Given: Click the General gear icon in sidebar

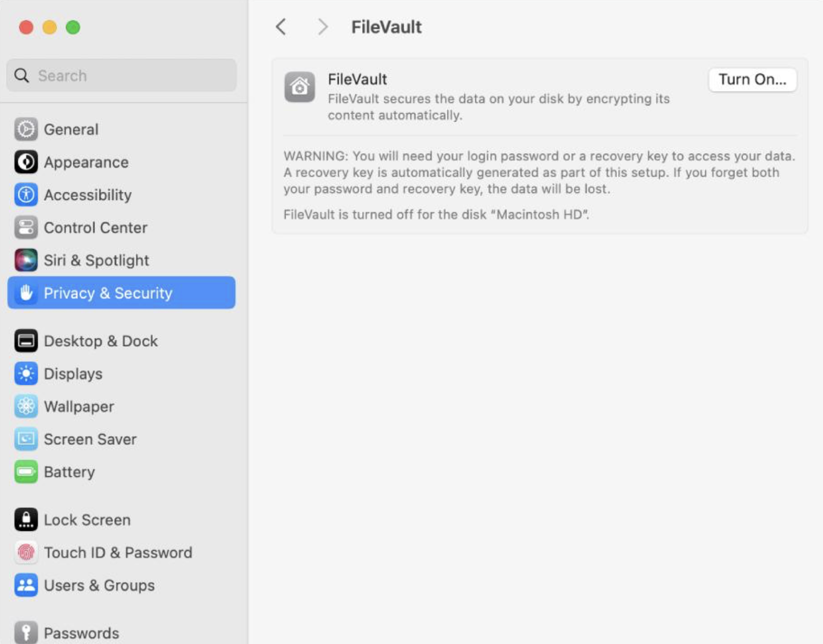Looking at the screenshot, I should (26, 129).
